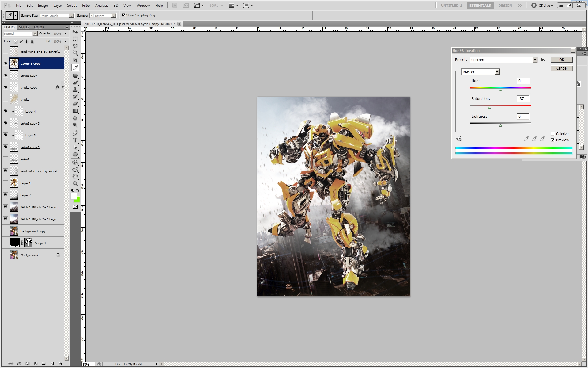Select the Horizontal Type tool
Image resolution: width=588 pixels, height=368 pixels.
coord(75,140)
